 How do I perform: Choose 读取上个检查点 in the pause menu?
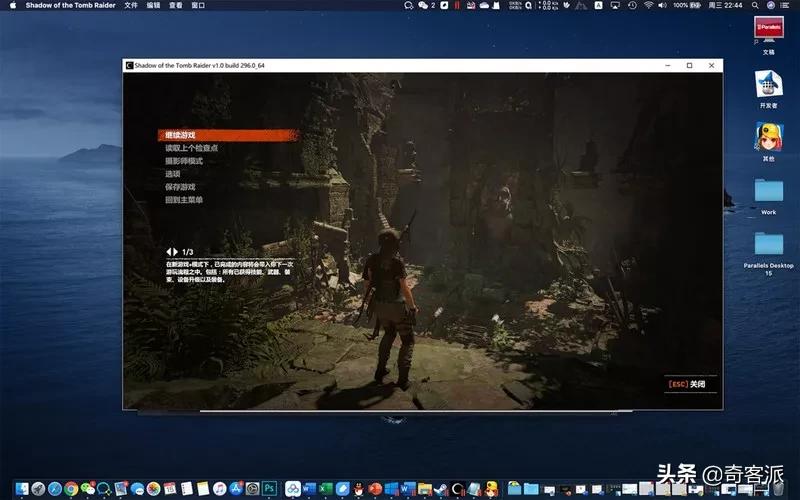click(x=191, y=148)
